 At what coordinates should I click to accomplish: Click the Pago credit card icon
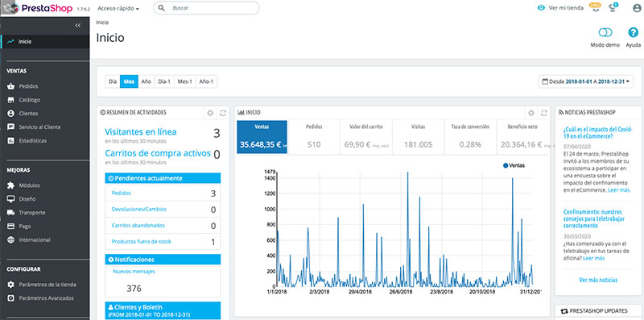[10, 226]
